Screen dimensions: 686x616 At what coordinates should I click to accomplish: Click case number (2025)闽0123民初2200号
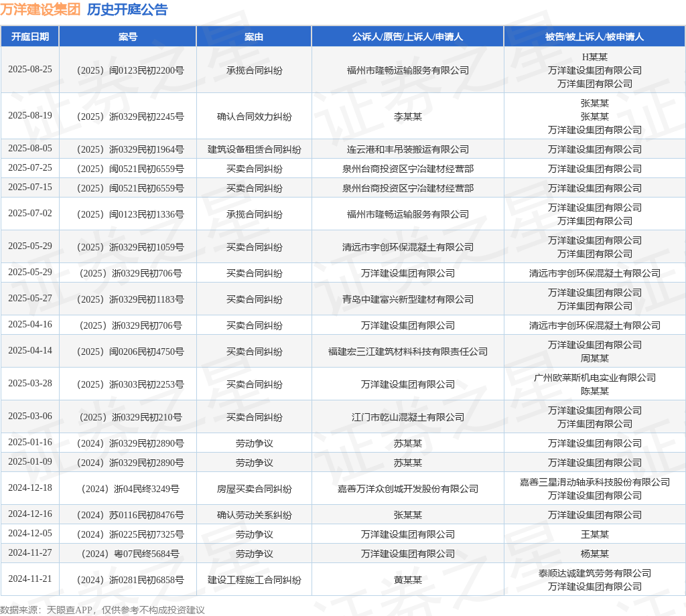click(131, 70)
